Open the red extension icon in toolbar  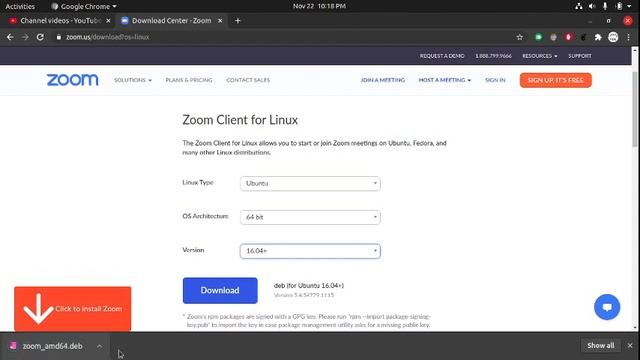pyautogui.click(x=568, y=37)
